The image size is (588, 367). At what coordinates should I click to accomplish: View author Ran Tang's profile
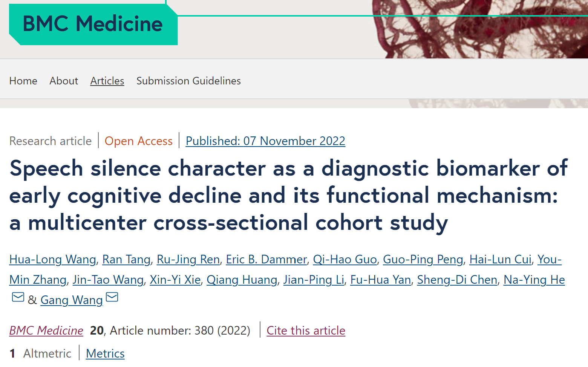126,260
